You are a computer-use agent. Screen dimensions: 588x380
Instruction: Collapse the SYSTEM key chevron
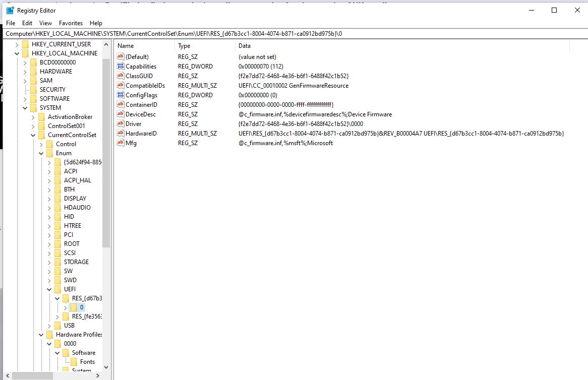[x=25, y=108]
